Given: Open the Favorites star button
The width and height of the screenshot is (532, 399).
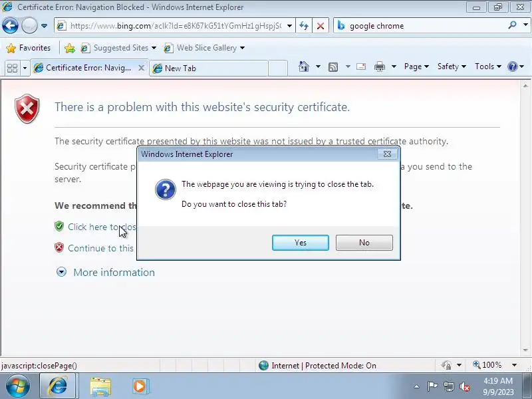Looking at the screenshot, I should [x=29, y=48].
